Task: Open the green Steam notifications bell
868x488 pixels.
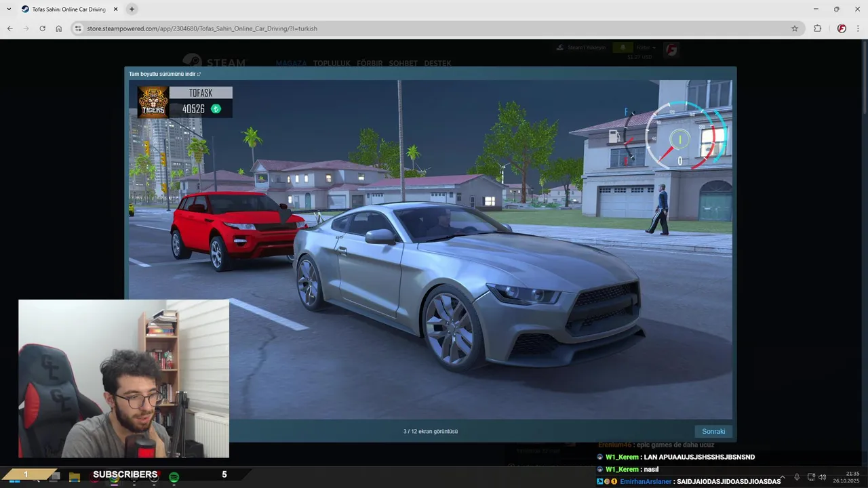Action: 623,47
